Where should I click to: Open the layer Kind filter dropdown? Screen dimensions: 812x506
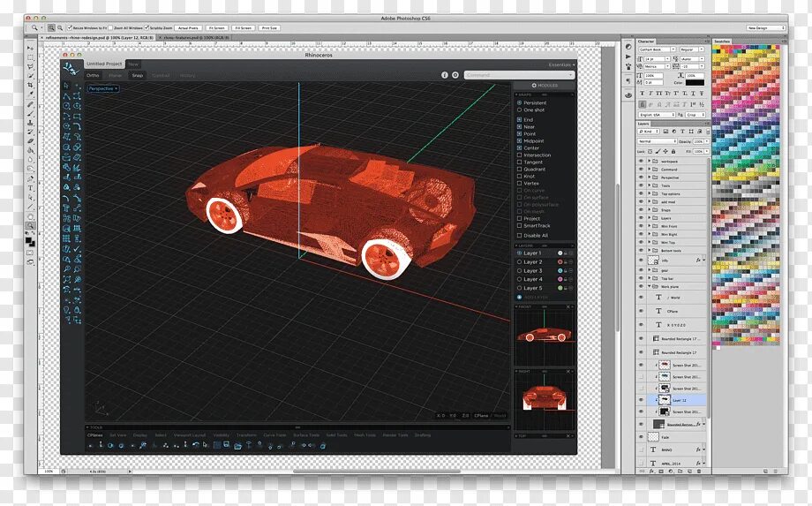click(649, 131)
